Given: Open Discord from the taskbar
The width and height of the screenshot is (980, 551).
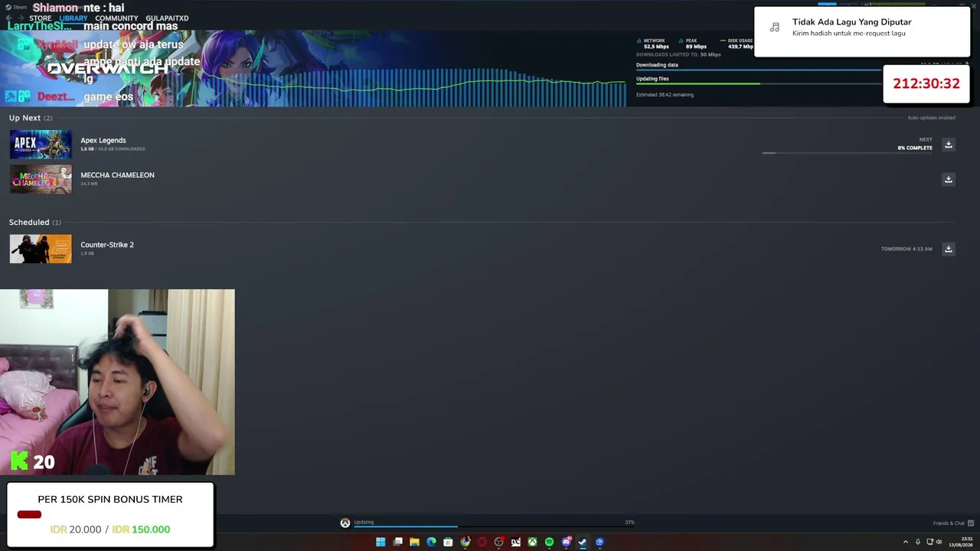Looking at the screenshot, I should (x=566, y=542).
